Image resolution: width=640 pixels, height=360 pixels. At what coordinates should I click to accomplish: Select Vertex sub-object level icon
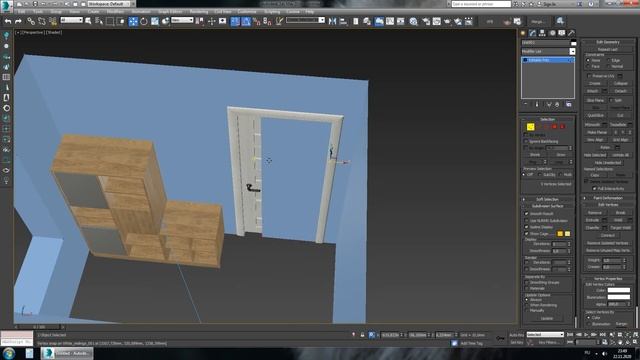530,127
